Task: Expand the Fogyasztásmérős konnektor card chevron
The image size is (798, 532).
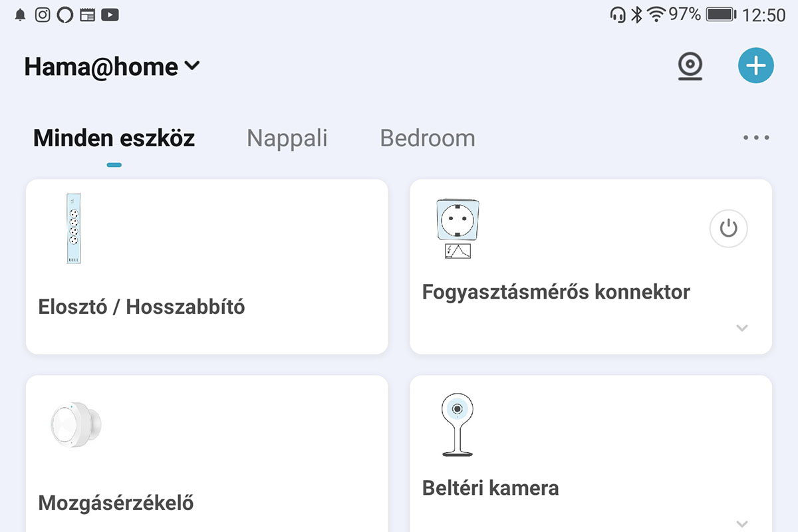Action: pyautogui.click(x=742, y=328)
